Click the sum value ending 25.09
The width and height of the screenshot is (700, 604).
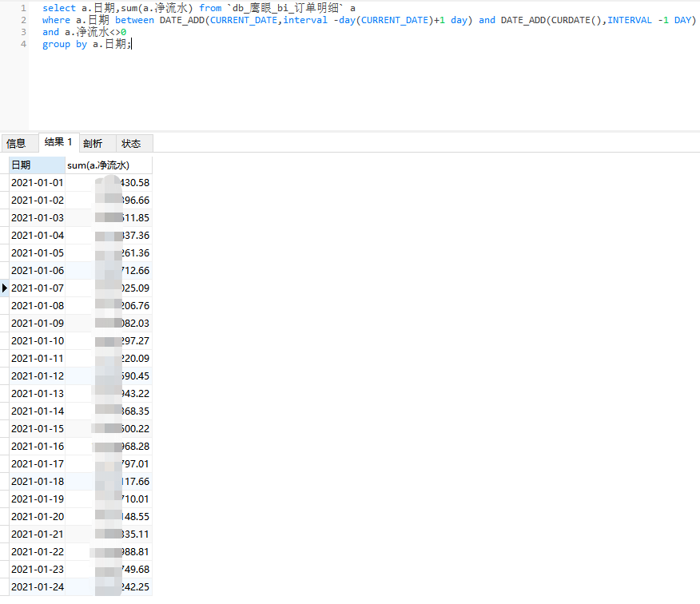[109, 288]
